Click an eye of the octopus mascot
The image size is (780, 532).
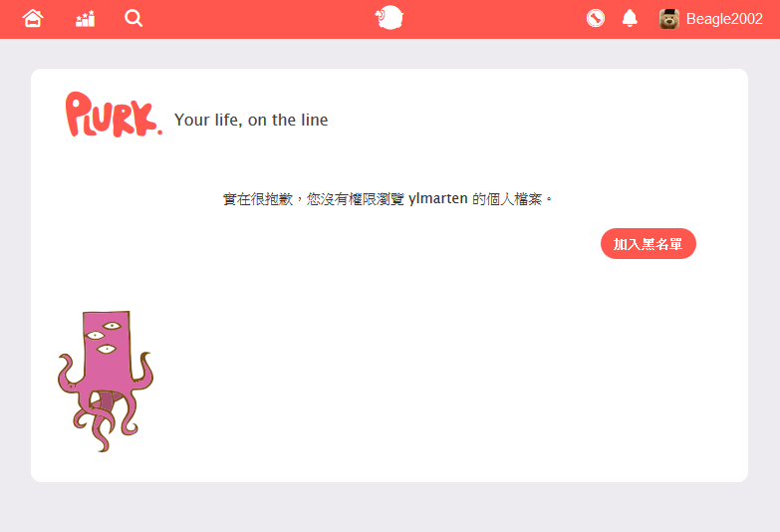[x=112, y=326]
